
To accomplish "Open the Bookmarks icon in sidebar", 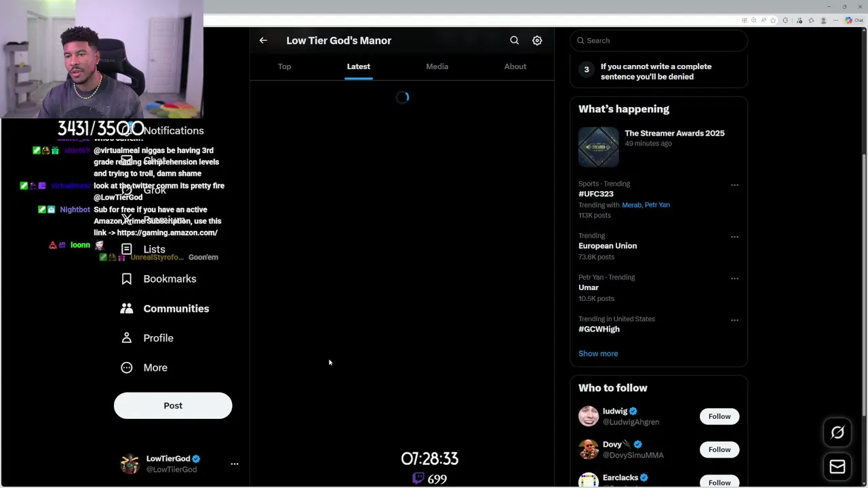I will tap(127, 279).
